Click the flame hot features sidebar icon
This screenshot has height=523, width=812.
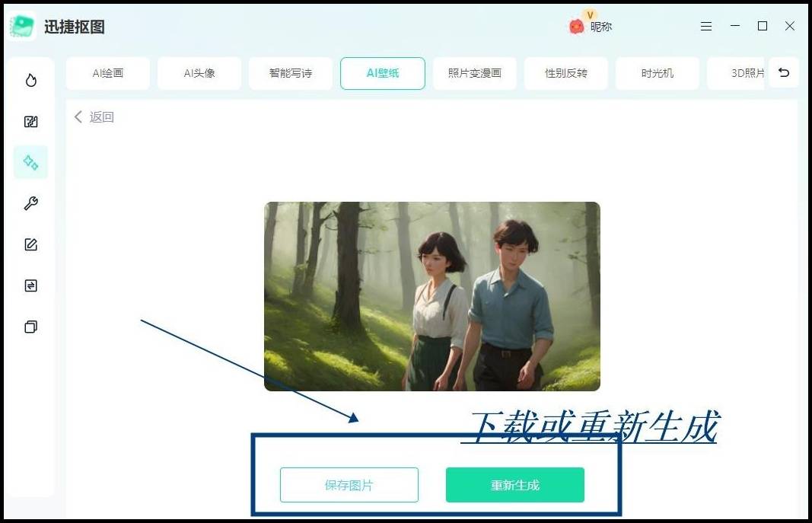30,80
